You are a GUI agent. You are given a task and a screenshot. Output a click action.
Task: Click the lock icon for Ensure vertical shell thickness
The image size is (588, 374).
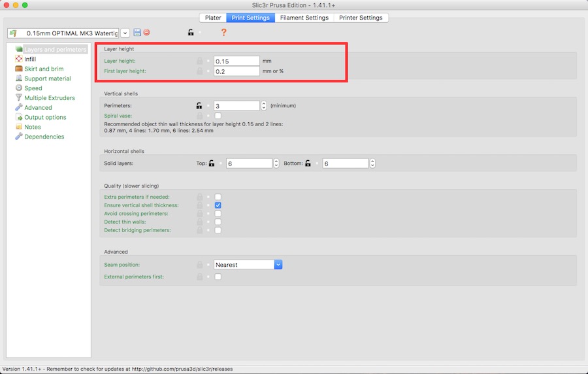pos(199,205)
